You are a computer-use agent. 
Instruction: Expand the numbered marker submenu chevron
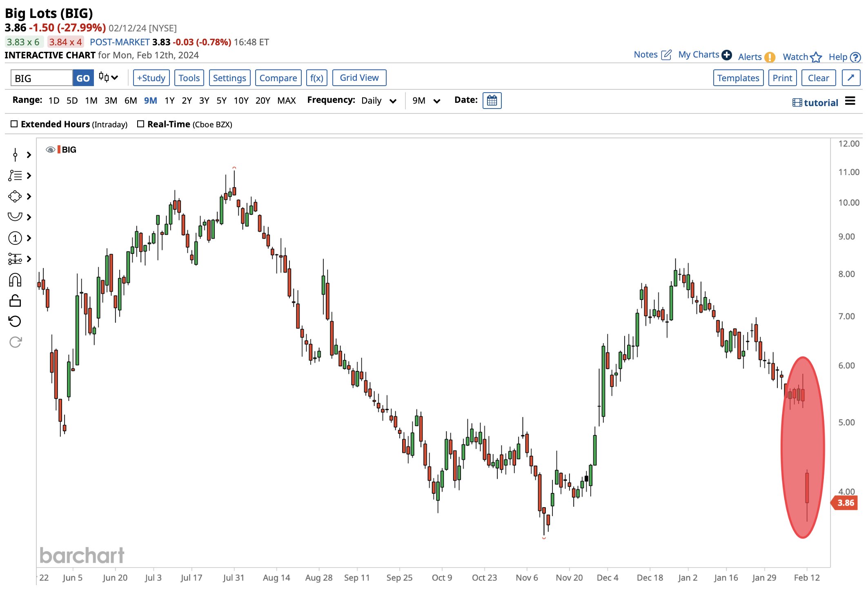pyautogui.click(x=29, y=238)
